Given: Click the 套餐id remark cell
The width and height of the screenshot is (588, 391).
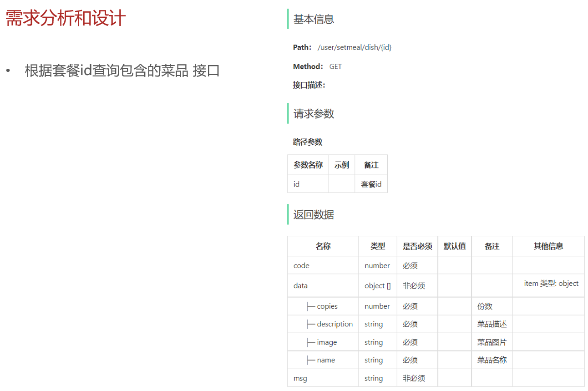Looking at the screenshot, I should [x=371, y=184].
